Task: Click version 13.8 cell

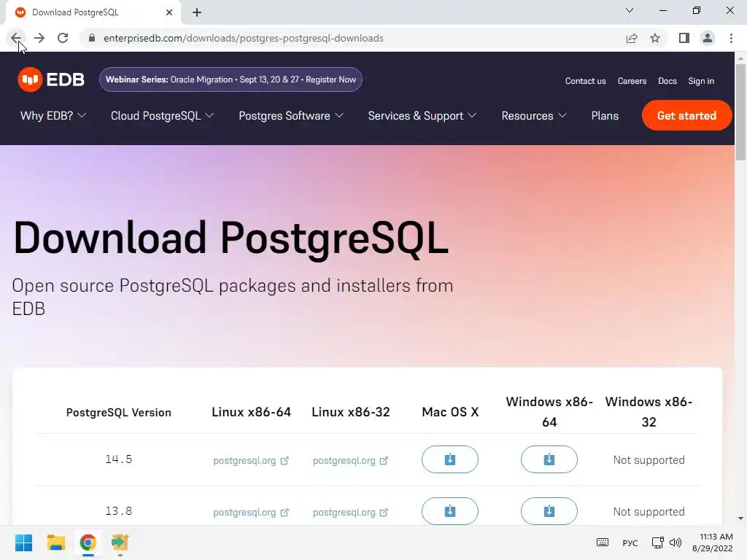Action: click(119, 511)
